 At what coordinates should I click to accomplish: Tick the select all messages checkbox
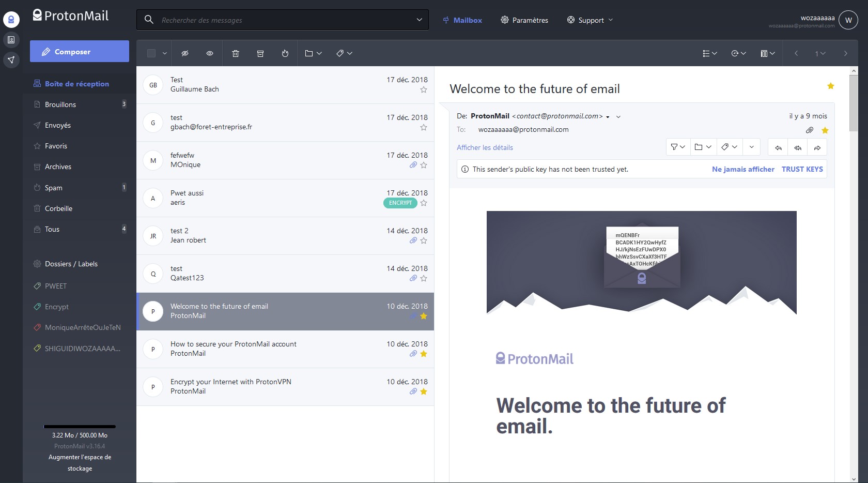151,53
